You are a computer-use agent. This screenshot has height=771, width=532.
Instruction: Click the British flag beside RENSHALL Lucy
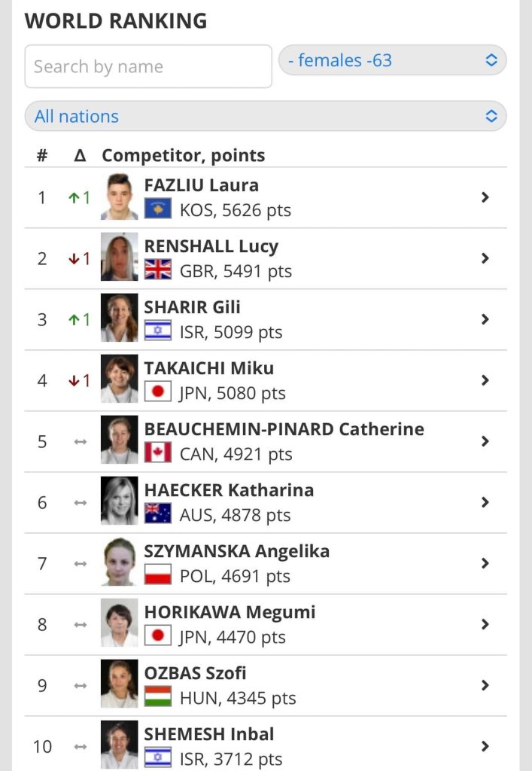click(x=158, y=270)
